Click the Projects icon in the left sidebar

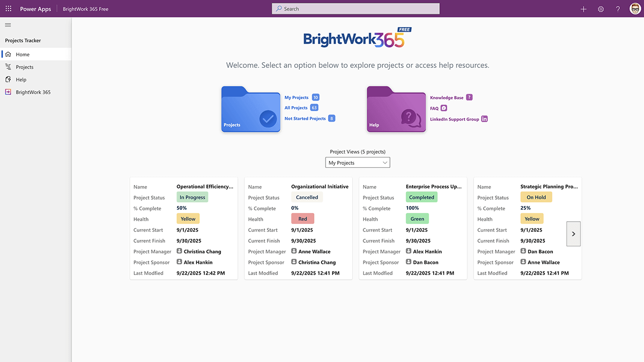pos(9,66)
